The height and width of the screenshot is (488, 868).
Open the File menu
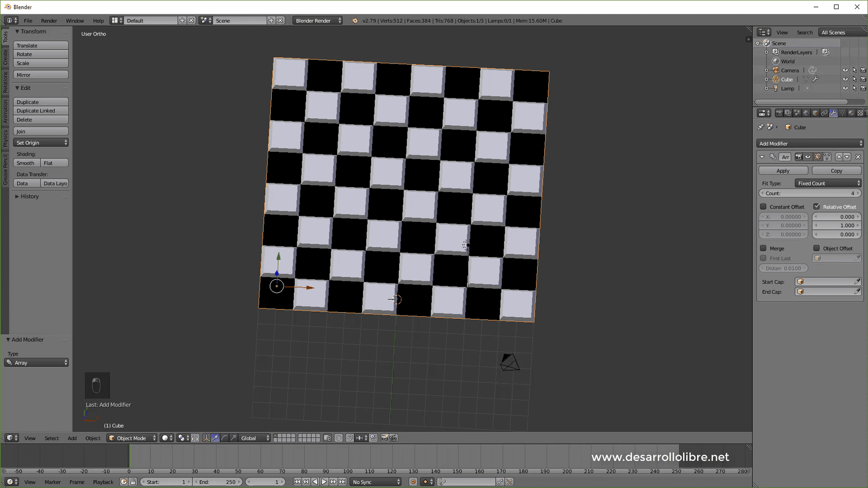pyautogui.click(x=28, y=21)
